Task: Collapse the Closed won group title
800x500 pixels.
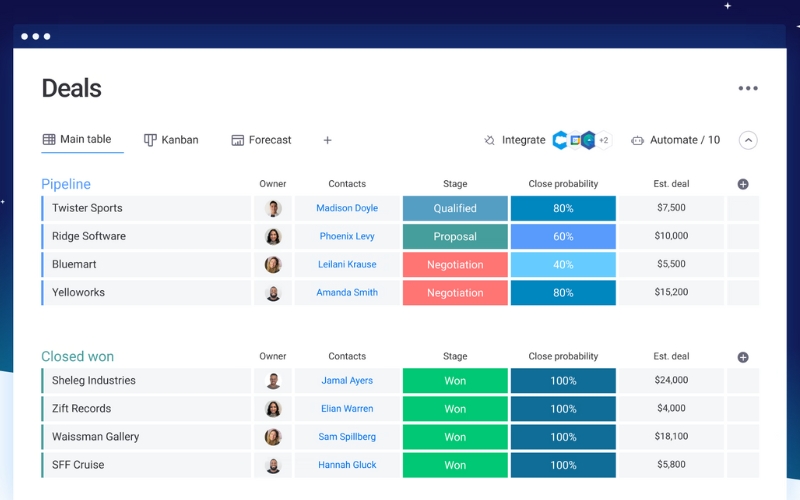Action: pyautogui.click(x=77, y=357)
